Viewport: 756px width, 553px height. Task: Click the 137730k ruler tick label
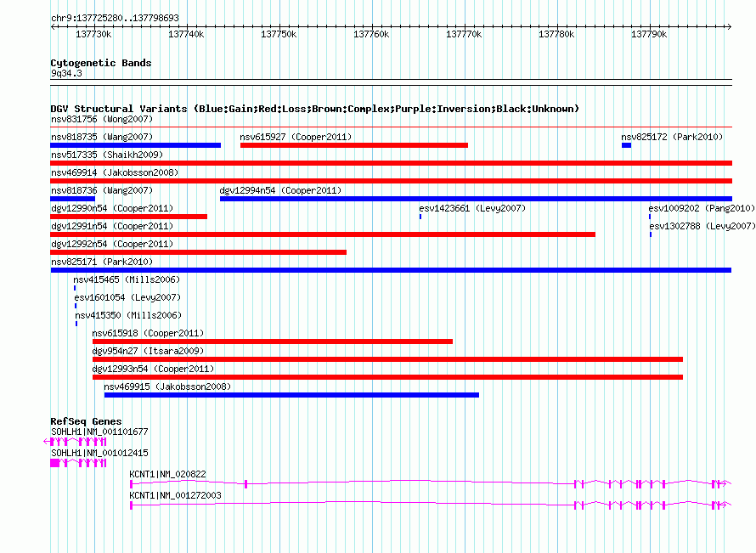pos(93,34)
